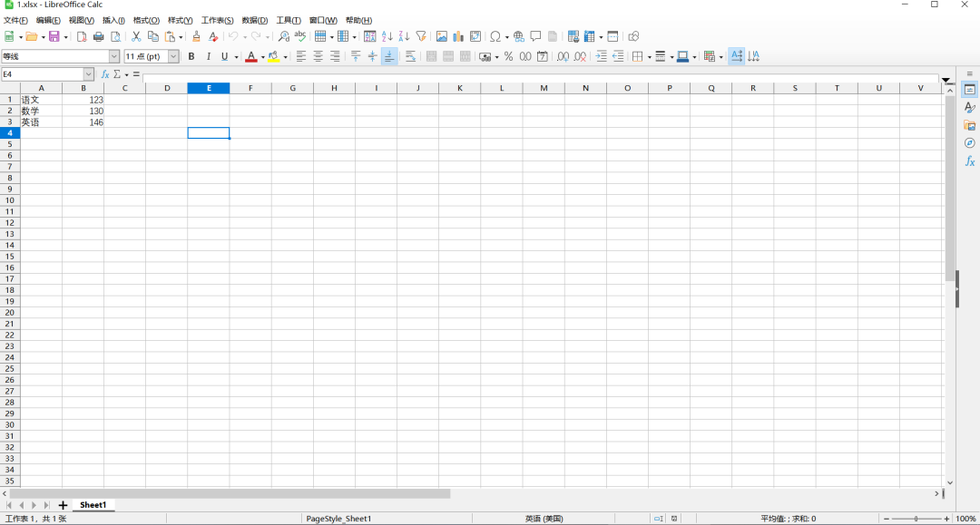980x525 pixels.
Task: Click the Split Window icon
Action: pos(612,37)
